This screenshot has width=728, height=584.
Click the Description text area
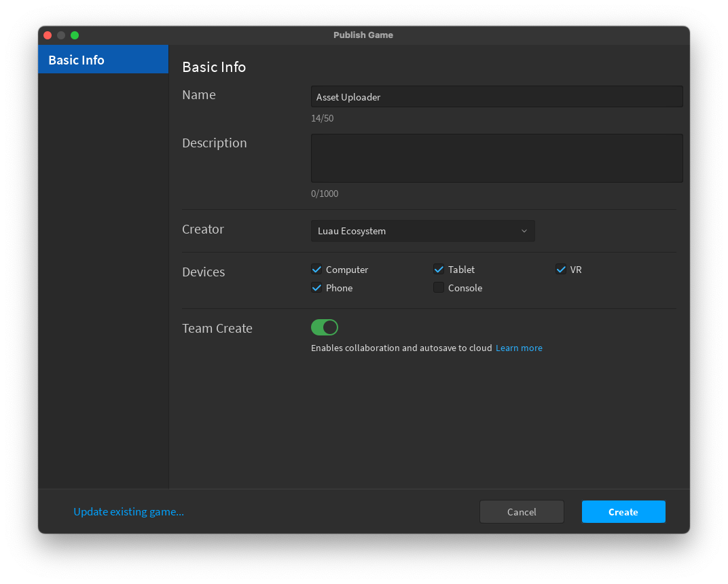pos(496,158)
